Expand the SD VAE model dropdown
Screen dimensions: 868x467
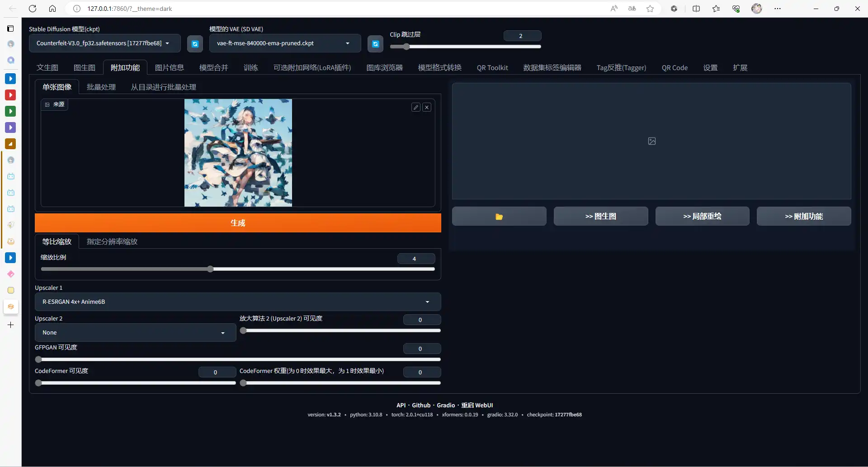(285, 43)
